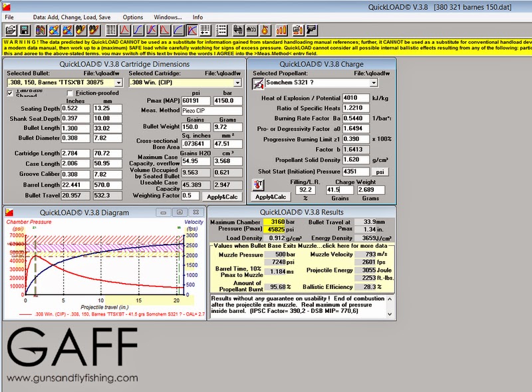Click the bullet icon beside the binoculars icons

point(68,31)
